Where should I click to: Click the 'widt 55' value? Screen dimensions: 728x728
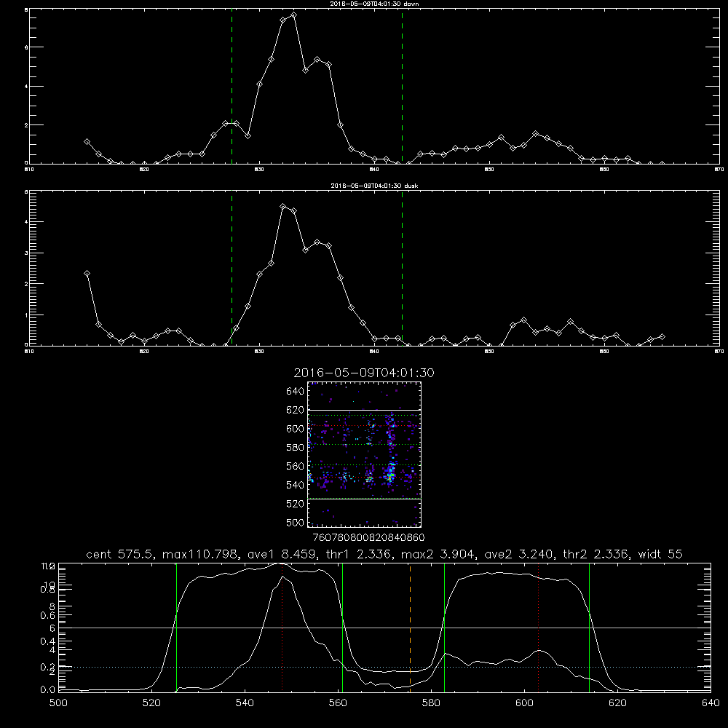[x=660, y=554]
